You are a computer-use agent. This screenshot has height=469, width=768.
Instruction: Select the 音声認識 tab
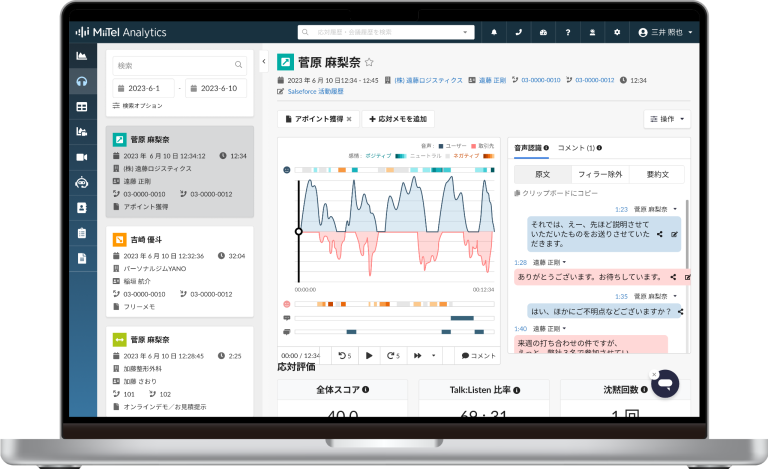531,148
